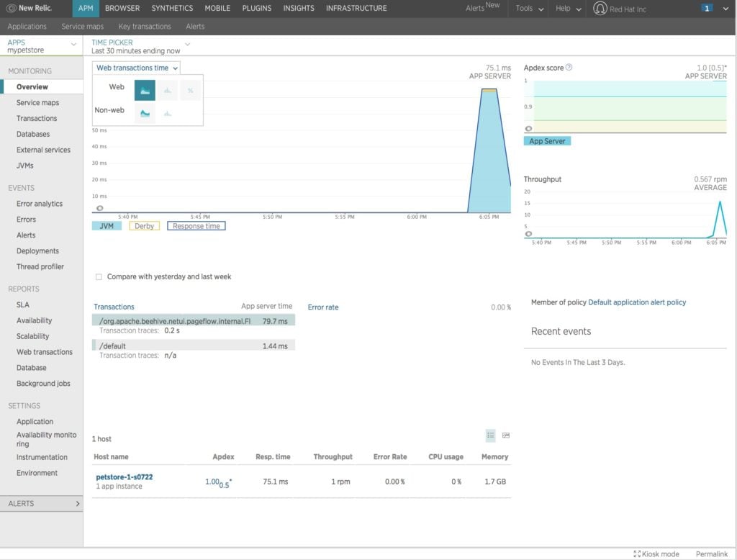The image size is (737, 560).
Task: Enable Compare with yesterday and last week
Action: pyautogui.click(x=99, y=276)
